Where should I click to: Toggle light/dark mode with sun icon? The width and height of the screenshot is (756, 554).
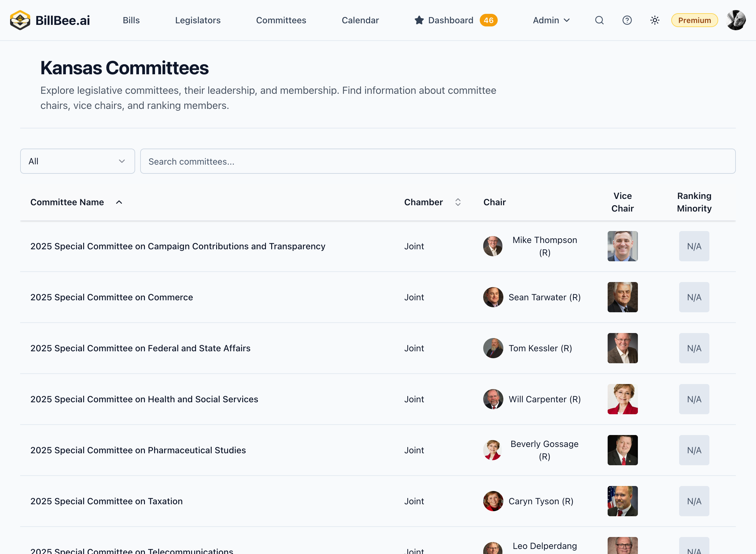(x=654, y=20)
